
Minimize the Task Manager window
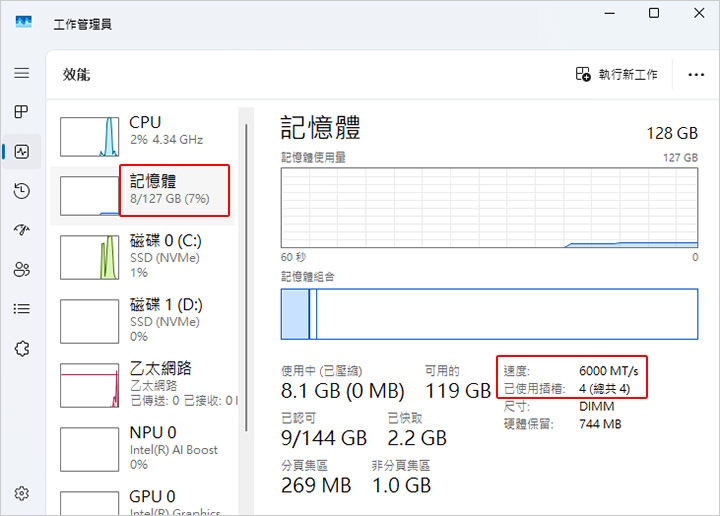pyautogui.click(x=609, y=13)
